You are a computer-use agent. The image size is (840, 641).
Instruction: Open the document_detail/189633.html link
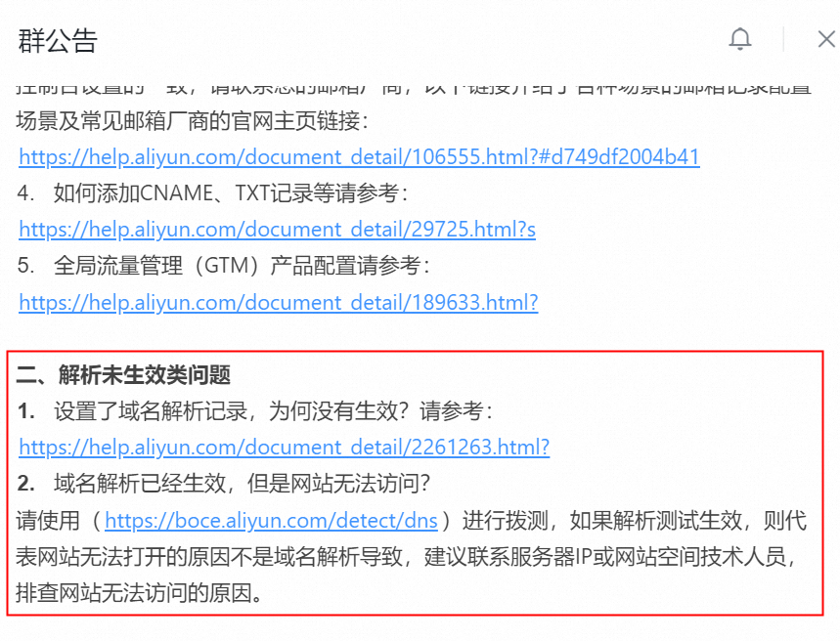278,303
